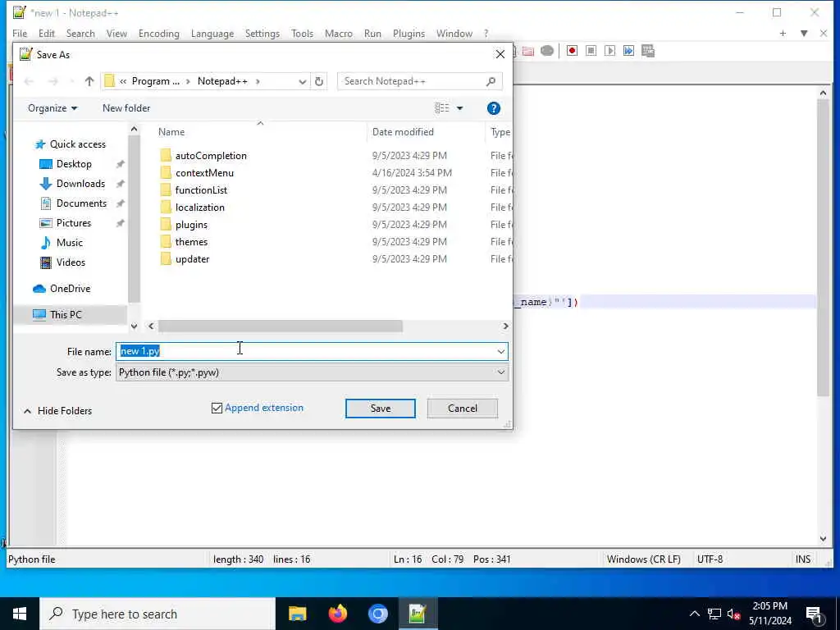Click the Stop Recording macro icon

(591, 50)
